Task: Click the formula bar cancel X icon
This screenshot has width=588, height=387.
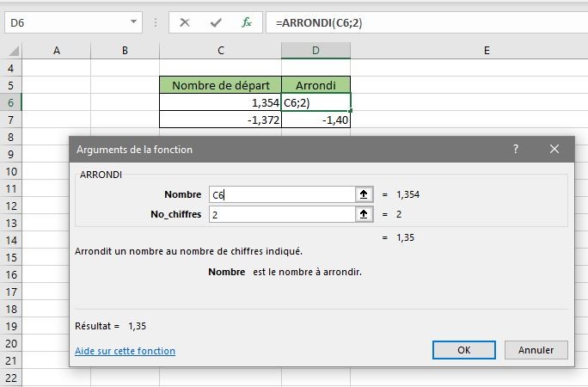Action: [x=185, y=23]
